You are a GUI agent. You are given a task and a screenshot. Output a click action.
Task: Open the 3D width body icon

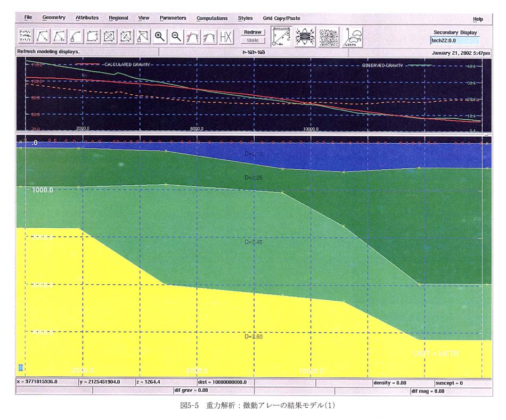(x=353, y=37)
